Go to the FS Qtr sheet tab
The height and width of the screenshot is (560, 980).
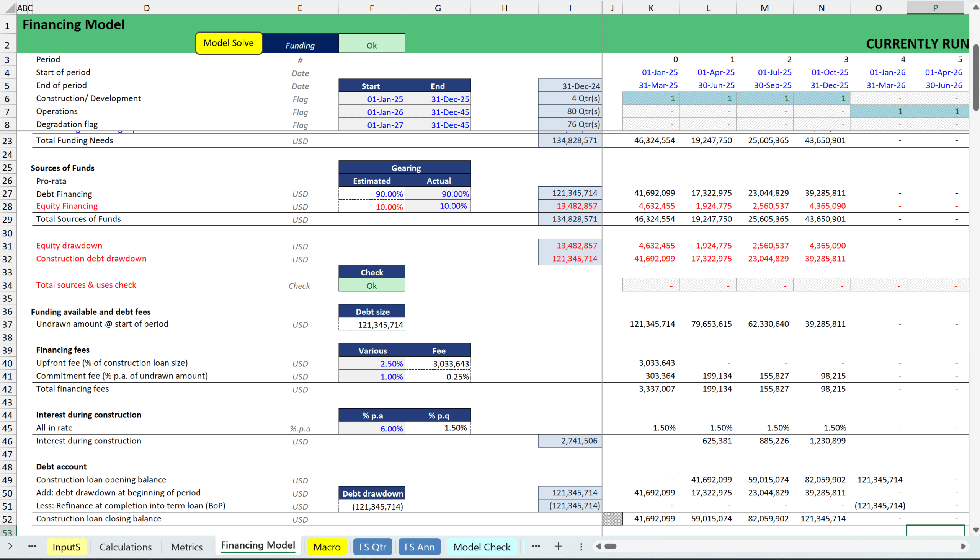coord(372,547)
